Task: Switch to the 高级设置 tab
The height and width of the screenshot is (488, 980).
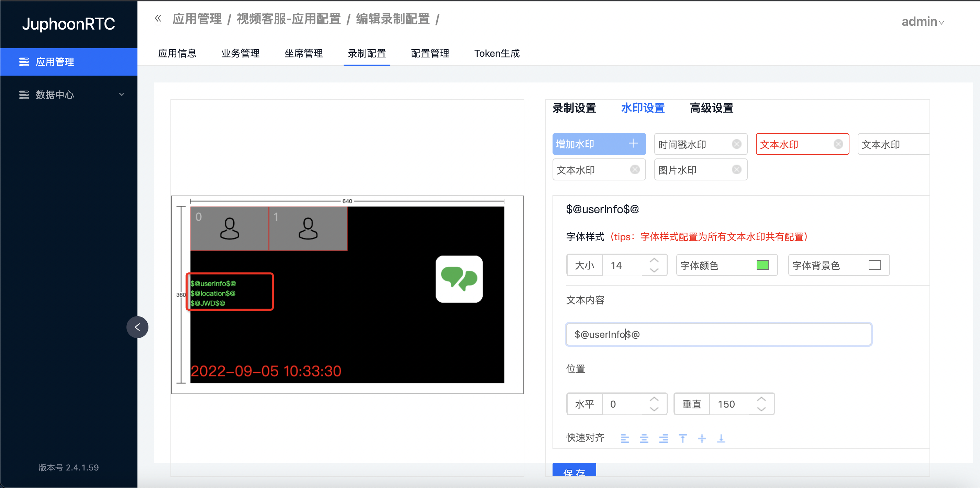Action: (711, 108)
